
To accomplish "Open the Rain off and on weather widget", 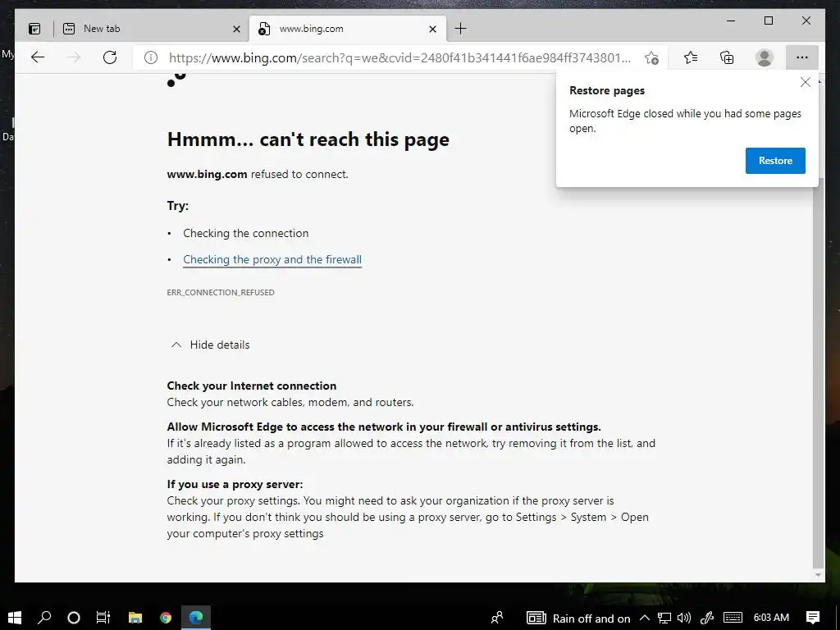I will point(578,619).
